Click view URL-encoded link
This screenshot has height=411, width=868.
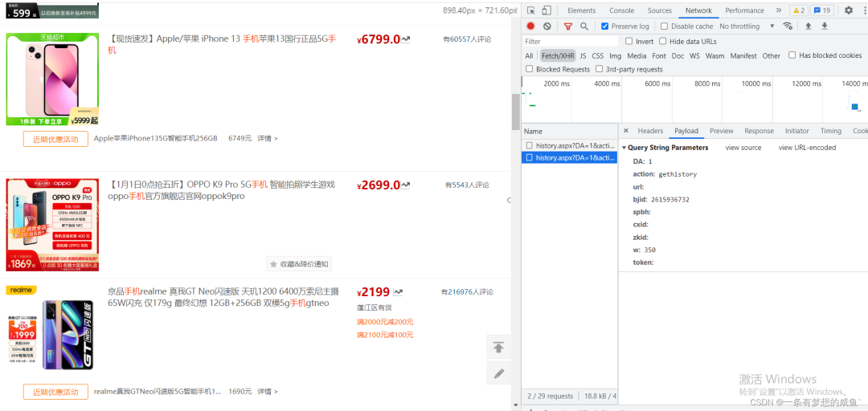(807, 148)
